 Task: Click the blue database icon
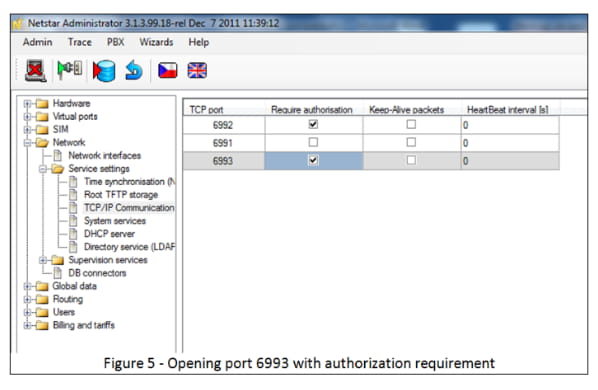pos(104,71)
